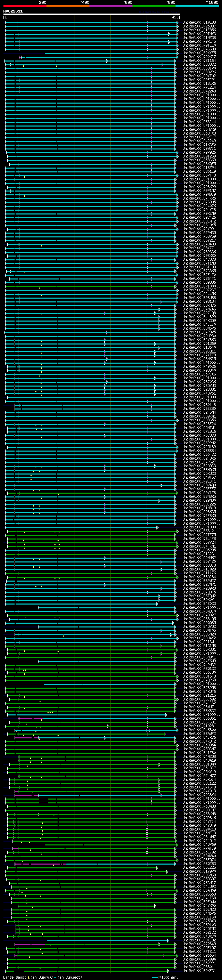Open hit UniRef100_C5L225
This screenshot has width=222, height=980.
pos(199,867)
